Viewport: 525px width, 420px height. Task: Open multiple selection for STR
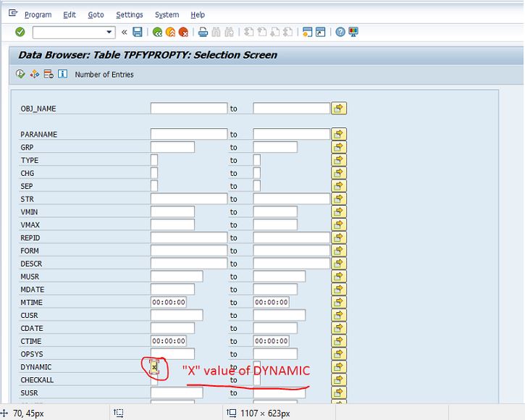[x=338, y=198]
